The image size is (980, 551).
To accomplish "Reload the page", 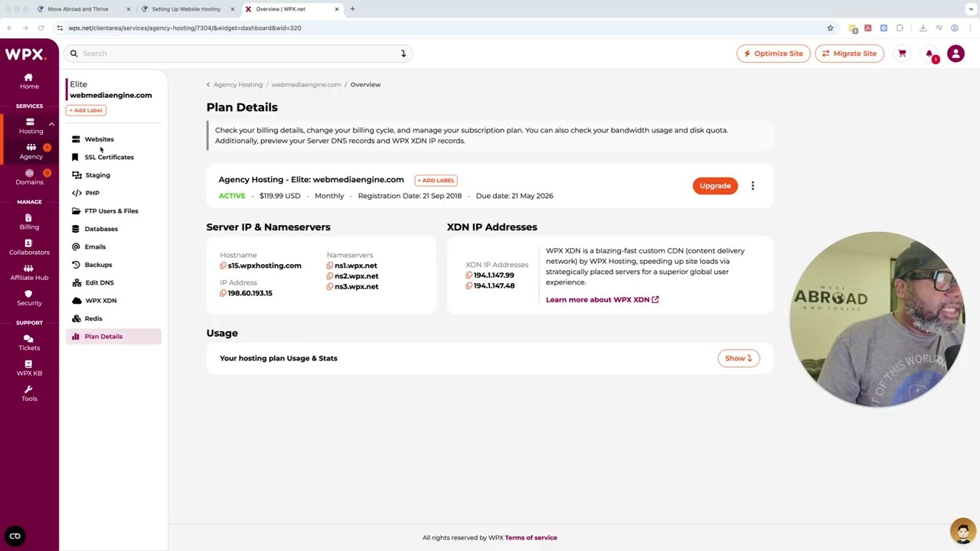I will [41, 28].
